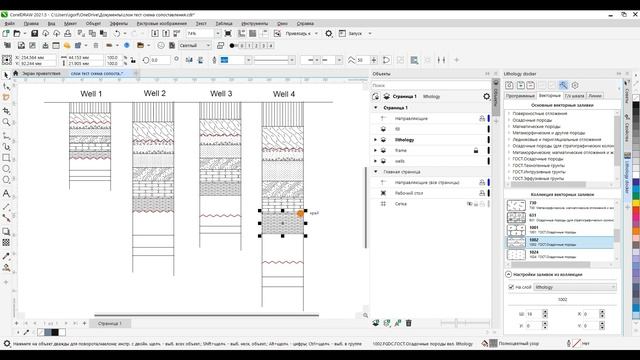Collapse the Главная страница tree node
The height and width of the screenshot is (360, 640).
coord(376,172)
